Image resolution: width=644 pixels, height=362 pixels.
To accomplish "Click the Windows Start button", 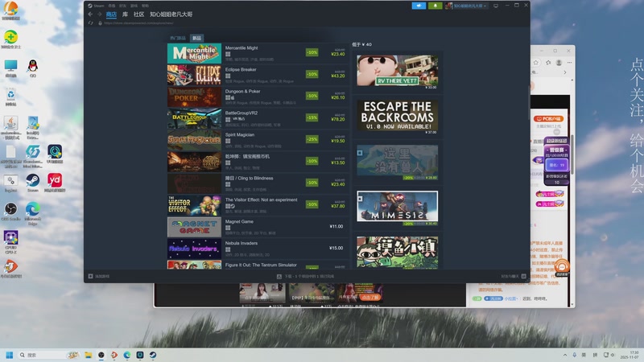I will pos(10,355).
